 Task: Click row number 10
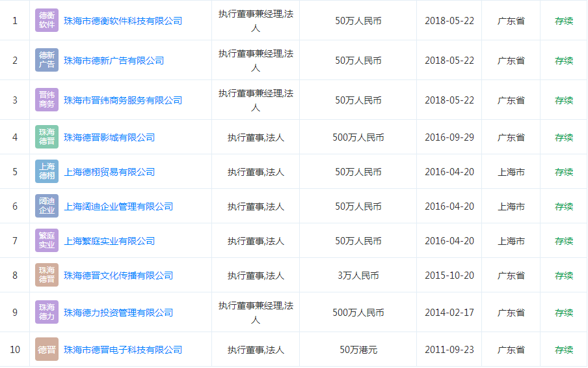click(x=15, y=350)
